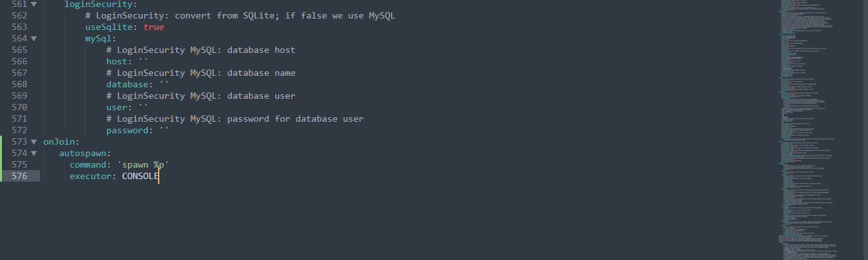Click line number 576 in the gutter
Screen dimensions: 868x260
(x=19, y=177)
